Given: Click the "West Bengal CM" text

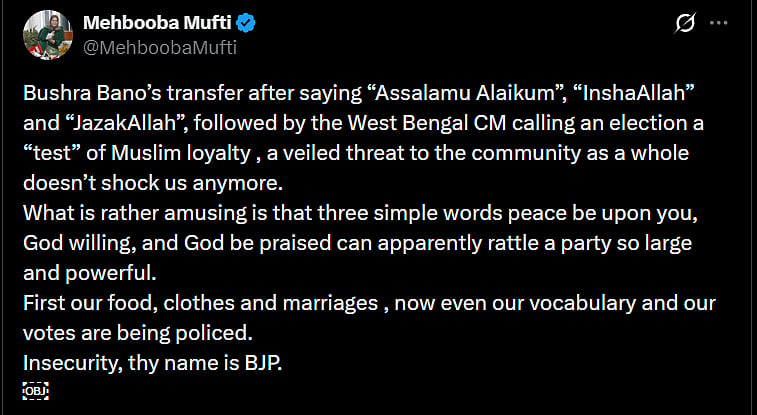Looking at the screenshot, I should [427, 123].
